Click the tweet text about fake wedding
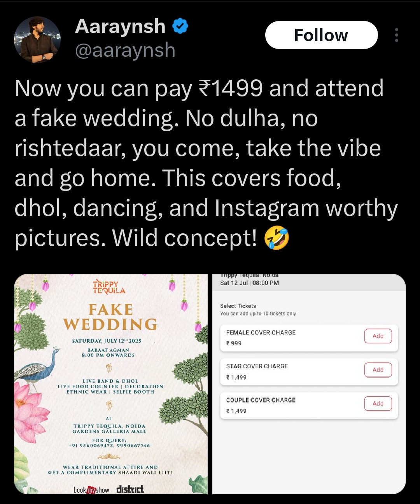This screenshot has width=420, height=504. point(206,163)
